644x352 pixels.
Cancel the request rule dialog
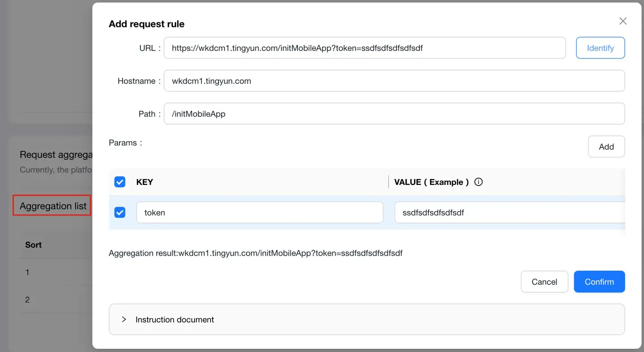[x=544, y=282]
